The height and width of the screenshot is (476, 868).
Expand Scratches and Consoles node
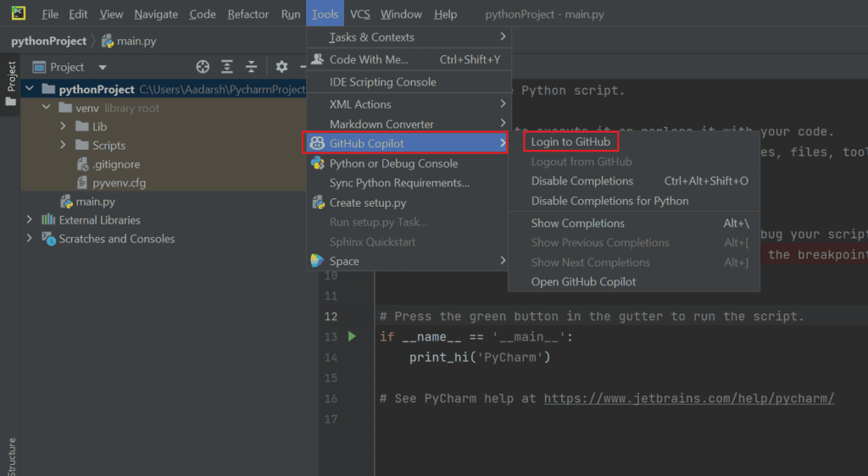pos(30,238)
